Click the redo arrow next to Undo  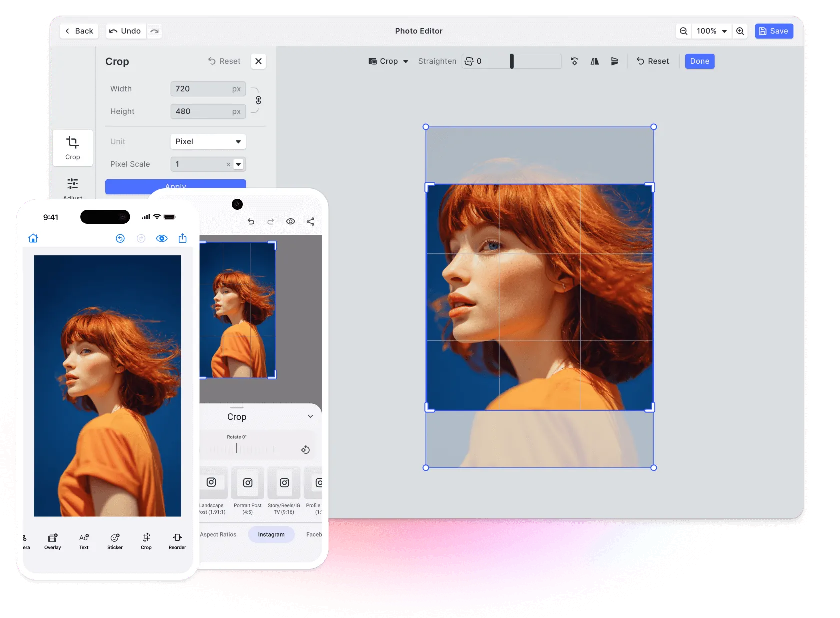[x=155, y=31]
